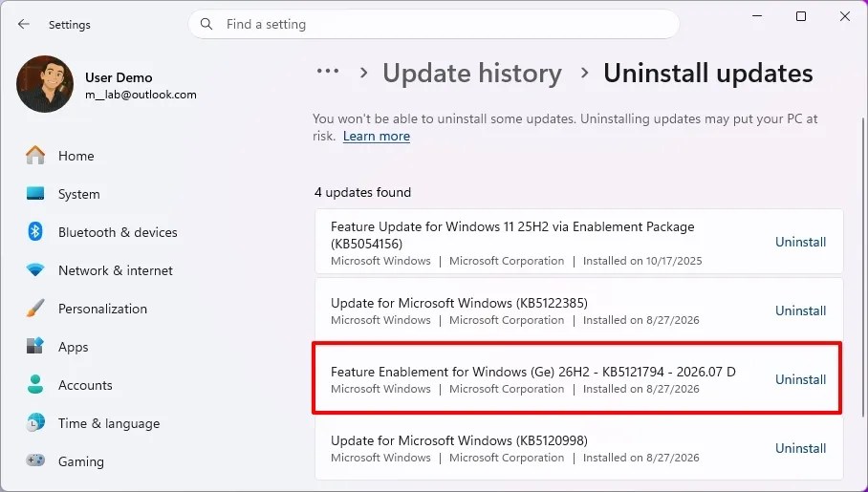Maximize the Settings window

(x=800, y=16)
